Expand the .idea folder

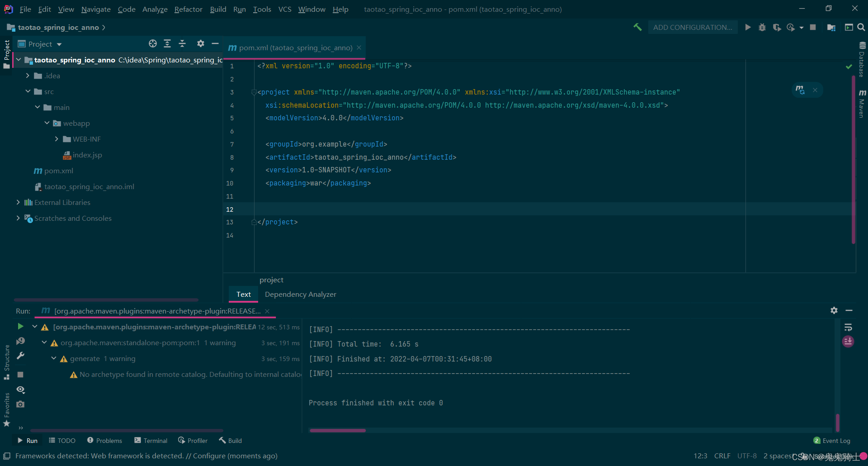tap(28, 76)
